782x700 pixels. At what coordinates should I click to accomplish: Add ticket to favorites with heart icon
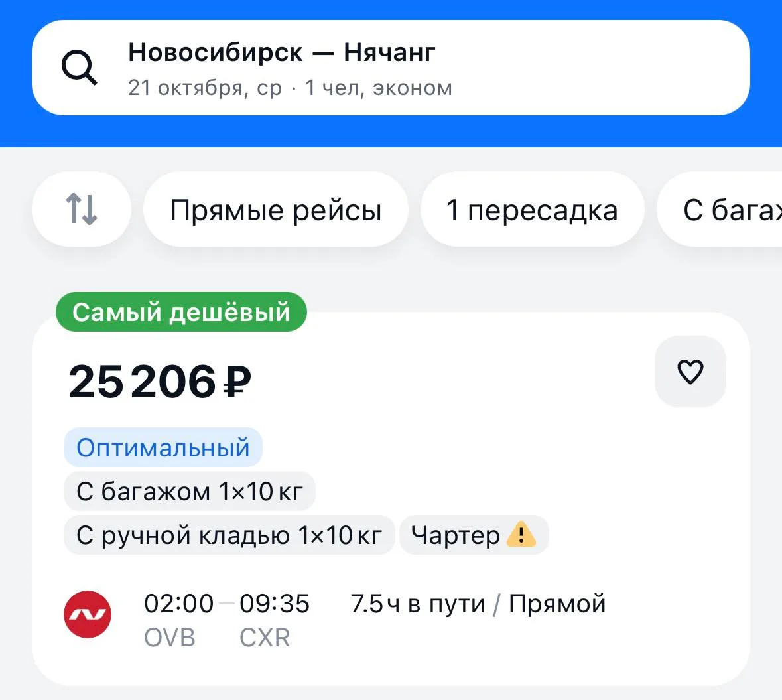(690, 371)
